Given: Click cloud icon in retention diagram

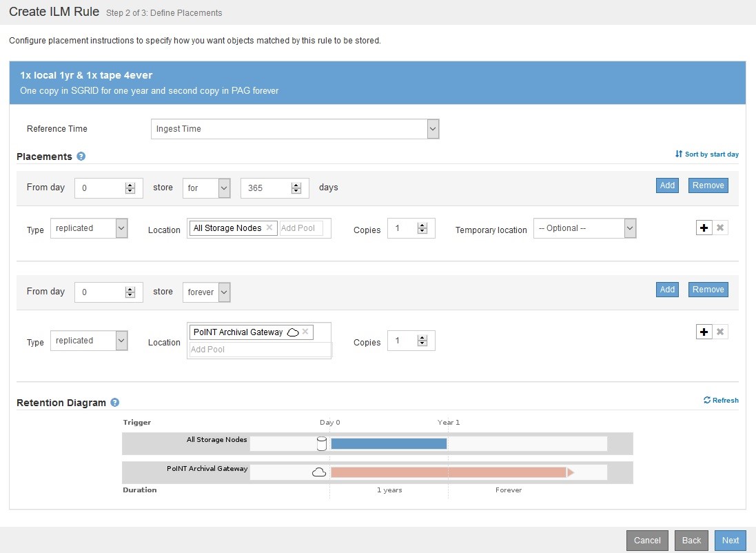Looking at the screenshot, I should [318, 472].
